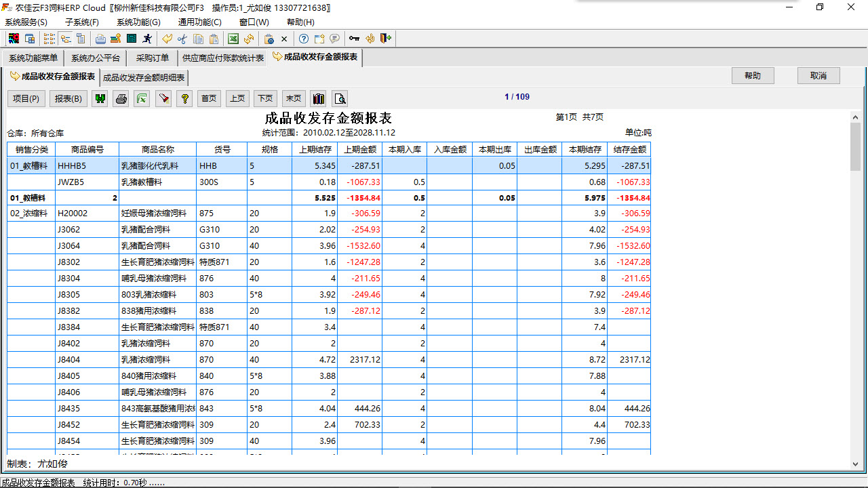The height and width of the screenshot is (488, 868).
Task: Click the exit door icon
Action: coord(385,39)
